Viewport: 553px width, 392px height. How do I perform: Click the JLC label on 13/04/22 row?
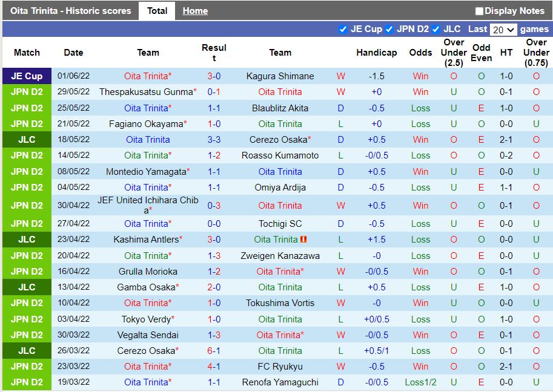(27, 287)
